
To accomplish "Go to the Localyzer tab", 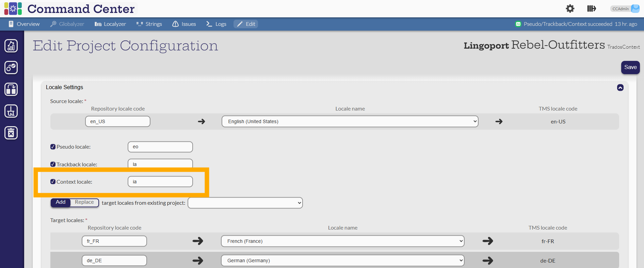I will (110, 24).
